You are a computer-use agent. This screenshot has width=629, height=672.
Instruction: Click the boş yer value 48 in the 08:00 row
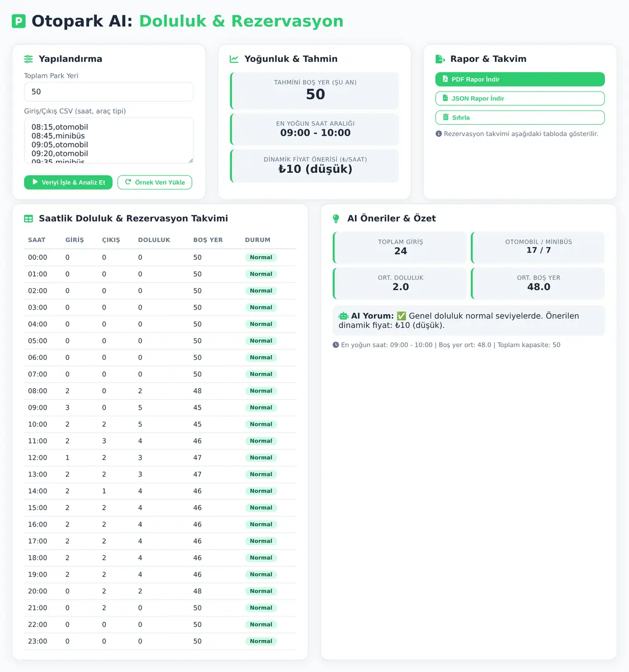click(198, 391)
